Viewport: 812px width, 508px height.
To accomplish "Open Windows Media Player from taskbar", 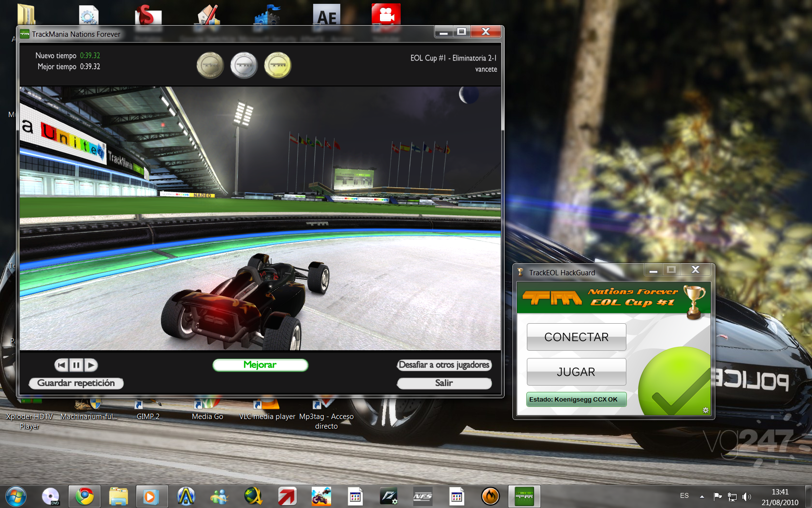I will pyautogui.click(x=152, y=496).
